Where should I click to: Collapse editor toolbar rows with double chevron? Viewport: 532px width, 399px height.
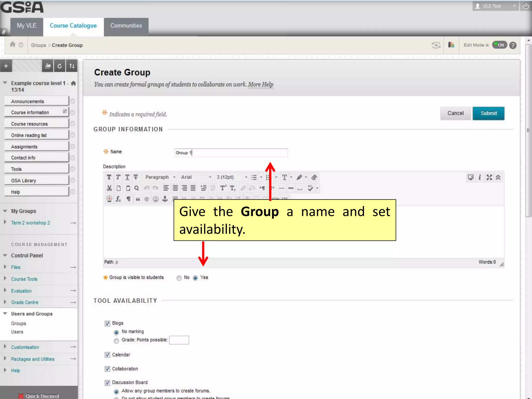(498, 177)
